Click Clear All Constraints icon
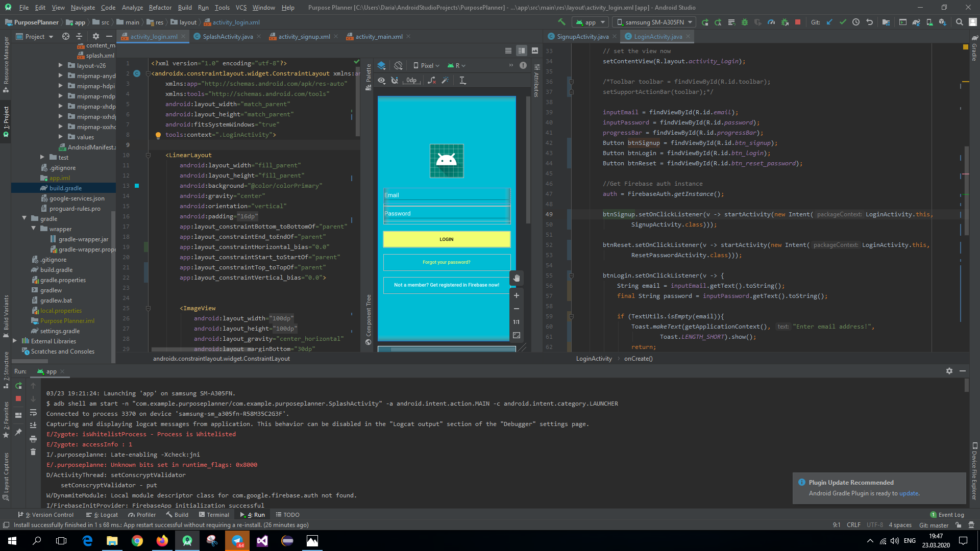This screenshot has height=551, width=980. [432, 80]
